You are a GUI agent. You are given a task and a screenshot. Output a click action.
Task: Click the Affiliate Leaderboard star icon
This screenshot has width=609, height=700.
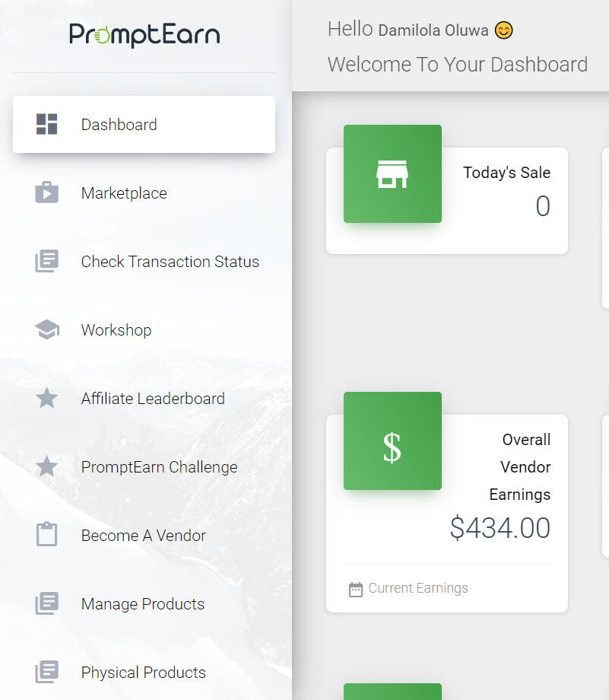pos(47,398)
